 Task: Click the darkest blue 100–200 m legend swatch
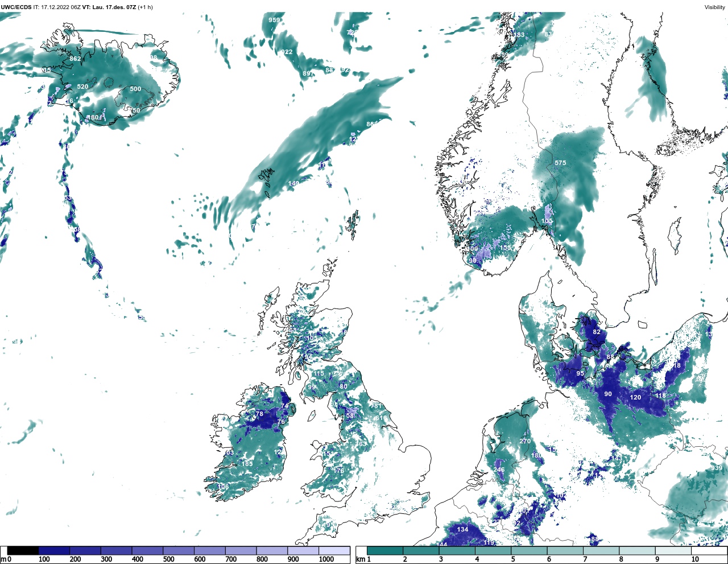tap(54, 551)
